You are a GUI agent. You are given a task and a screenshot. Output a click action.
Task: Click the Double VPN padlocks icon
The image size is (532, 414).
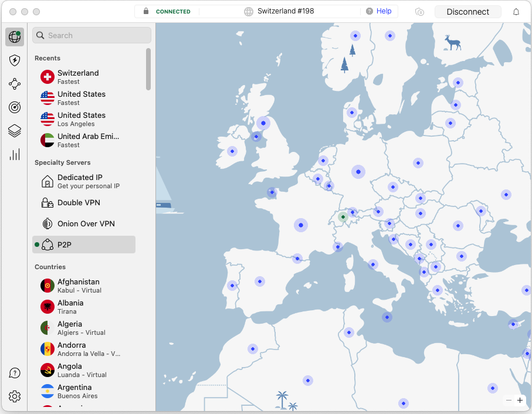pos(48,203)
